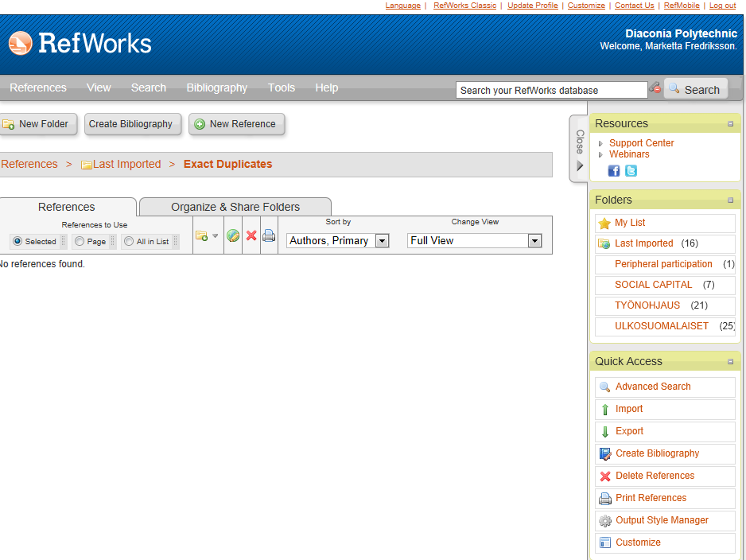Click the Log out link
Screen dimensions: 746x560
(722, 6)
